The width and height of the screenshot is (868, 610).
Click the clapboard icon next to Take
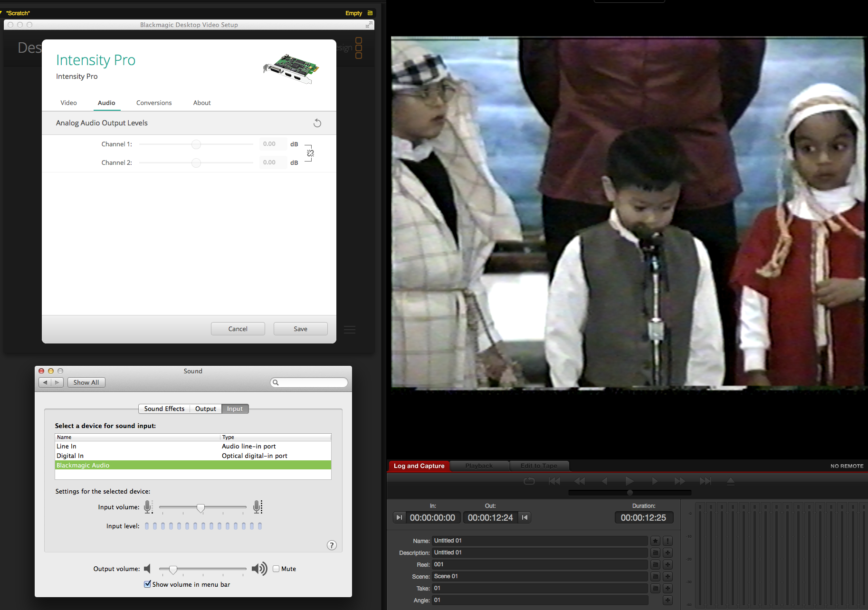pos(655,588)
